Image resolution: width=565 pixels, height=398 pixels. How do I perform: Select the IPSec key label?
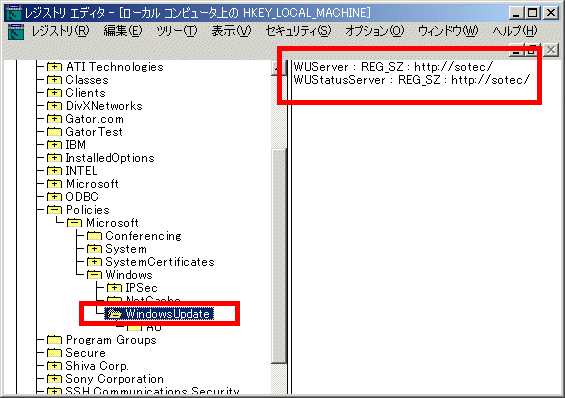point(142,288)
